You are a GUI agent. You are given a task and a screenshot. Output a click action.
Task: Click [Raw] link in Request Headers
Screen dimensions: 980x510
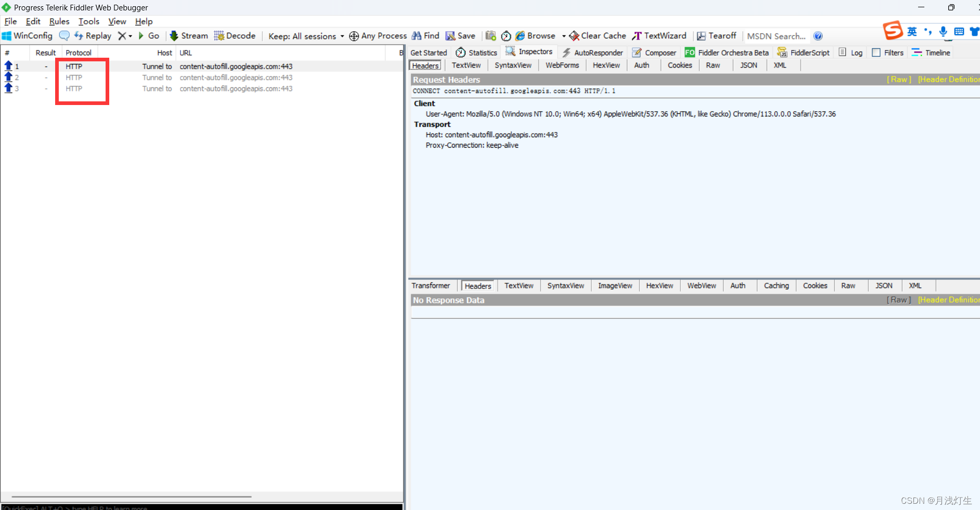pyautogui.click(x=899, y=80)
